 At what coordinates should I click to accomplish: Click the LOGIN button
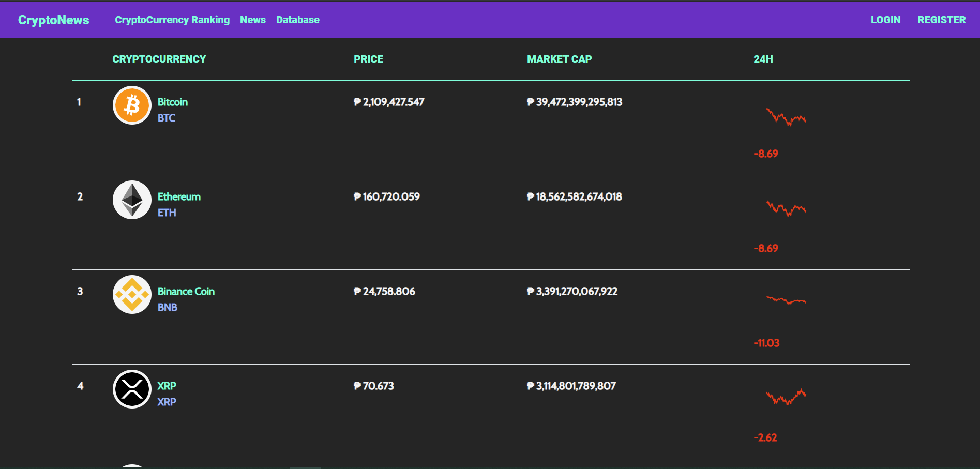[885, 20]
